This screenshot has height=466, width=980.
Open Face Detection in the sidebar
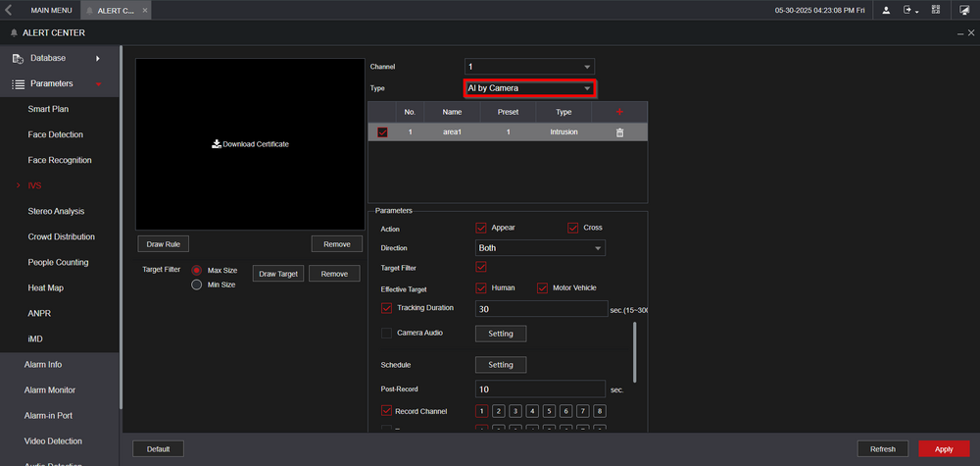55,134
